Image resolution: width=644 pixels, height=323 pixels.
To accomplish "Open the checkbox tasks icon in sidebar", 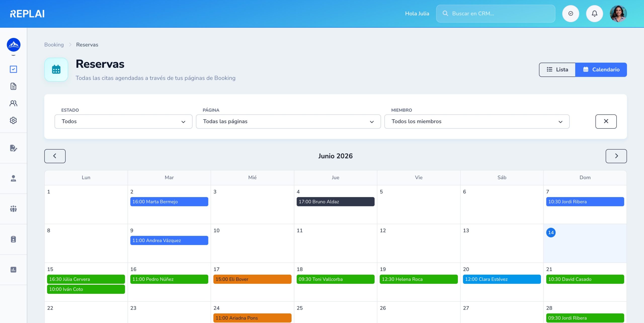I will [x=13, y=69].
